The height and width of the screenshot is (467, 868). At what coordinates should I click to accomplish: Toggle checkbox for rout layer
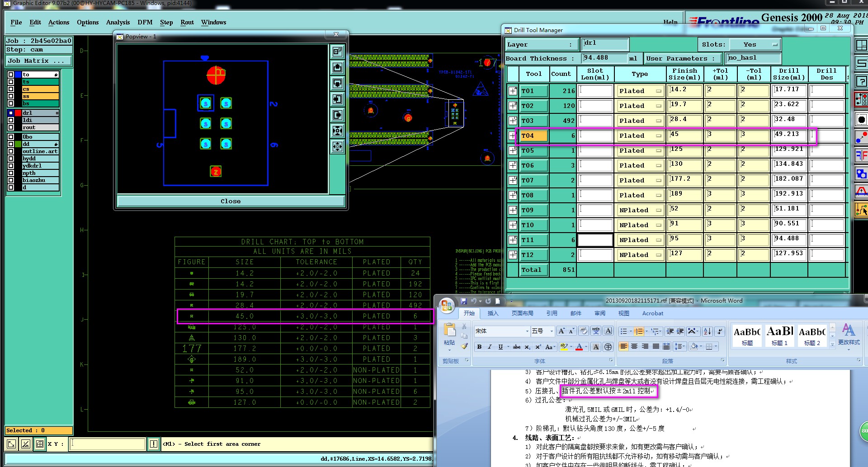tap(11, 127)
